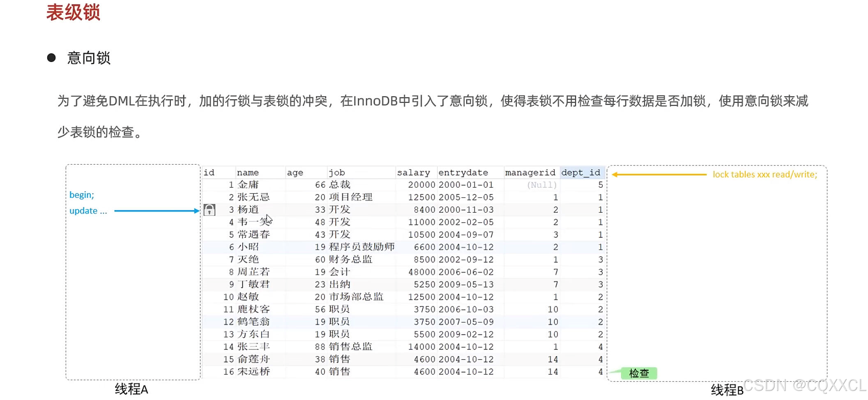The height and width of the screenshot is (400, 868).
Task: Select the 'id' column header
Action: tap(209, 172)
